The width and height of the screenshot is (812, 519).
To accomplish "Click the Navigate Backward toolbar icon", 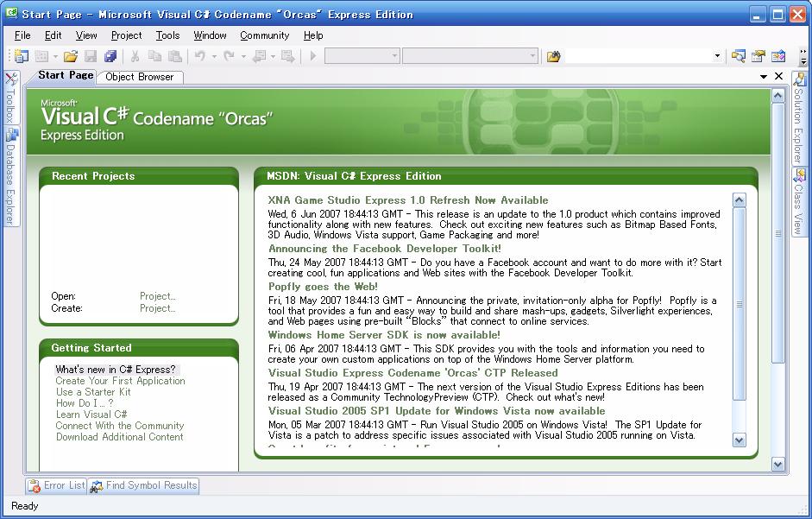I will 259,56.
